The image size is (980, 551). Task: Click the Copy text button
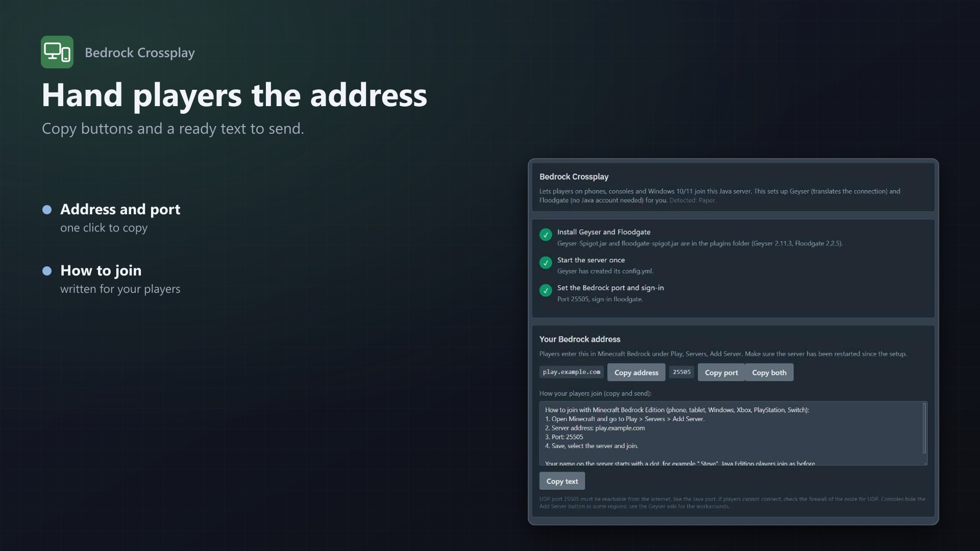coord(562,481)
